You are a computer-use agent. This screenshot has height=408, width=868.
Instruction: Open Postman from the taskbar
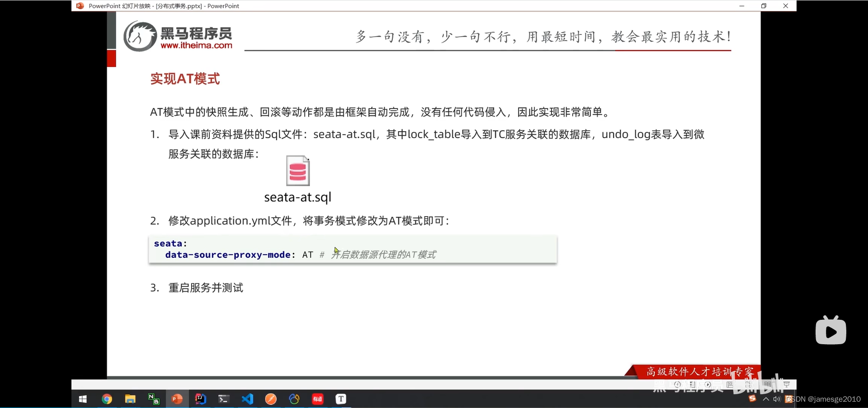point(271,399)
